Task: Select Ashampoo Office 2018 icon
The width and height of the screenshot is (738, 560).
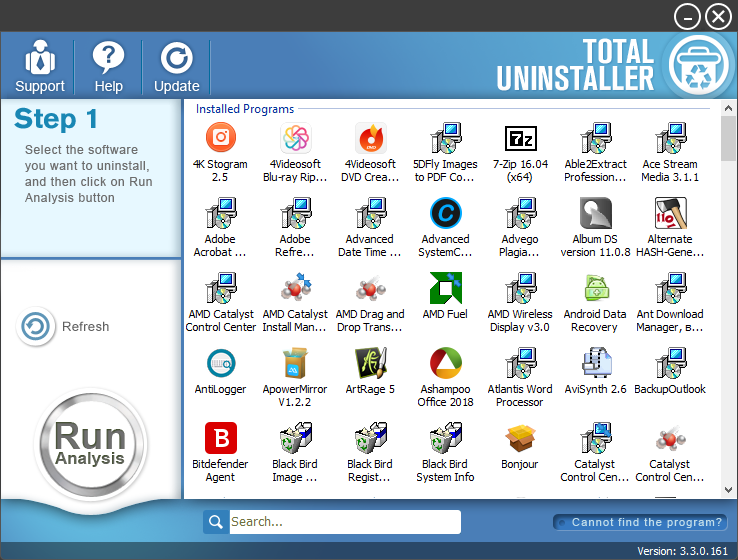Action: click(445, 363)
